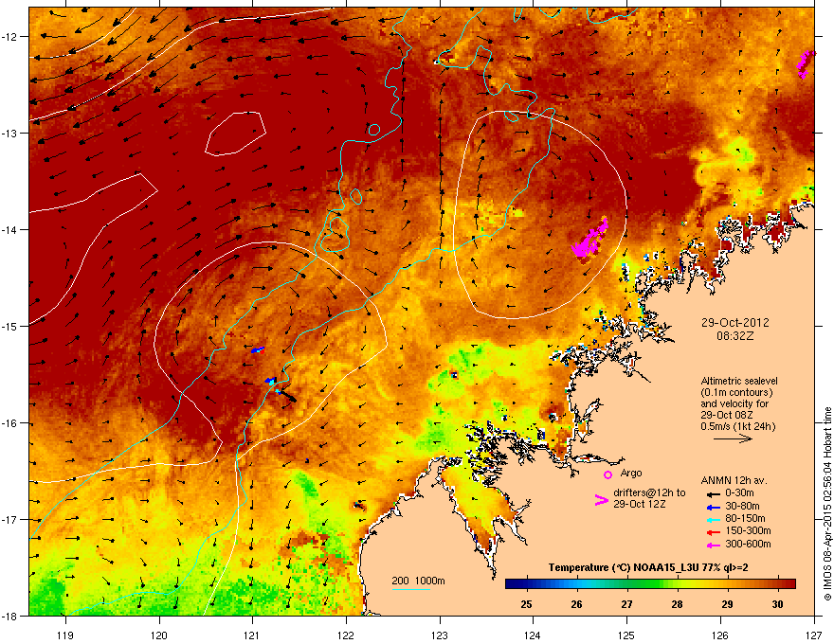Click the 300-600m depth label

point(748,545)
